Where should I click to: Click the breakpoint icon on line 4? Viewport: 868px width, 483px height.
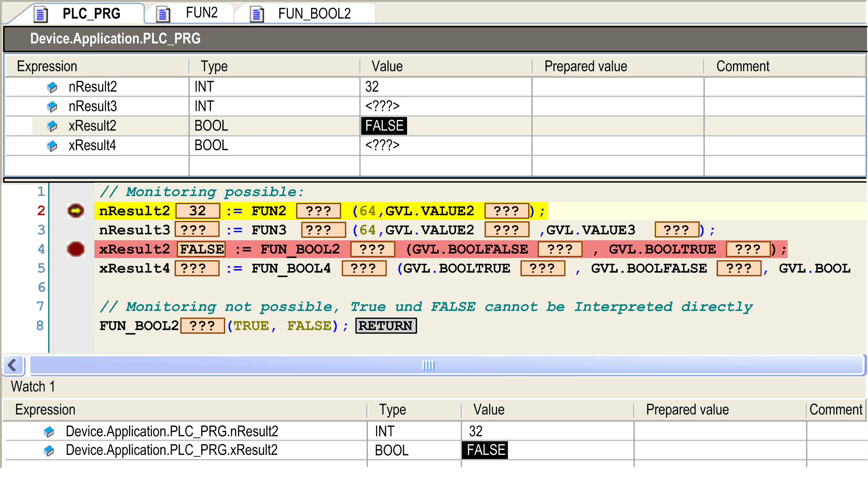point(76,249)
